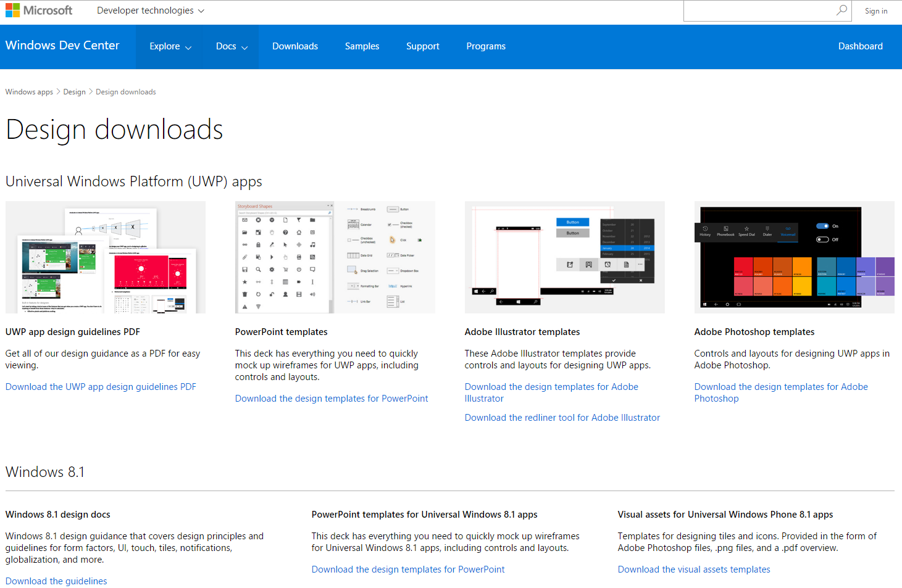Go to the Dashboard
Screen dimensions: 902x588
(x=860, y=46)
